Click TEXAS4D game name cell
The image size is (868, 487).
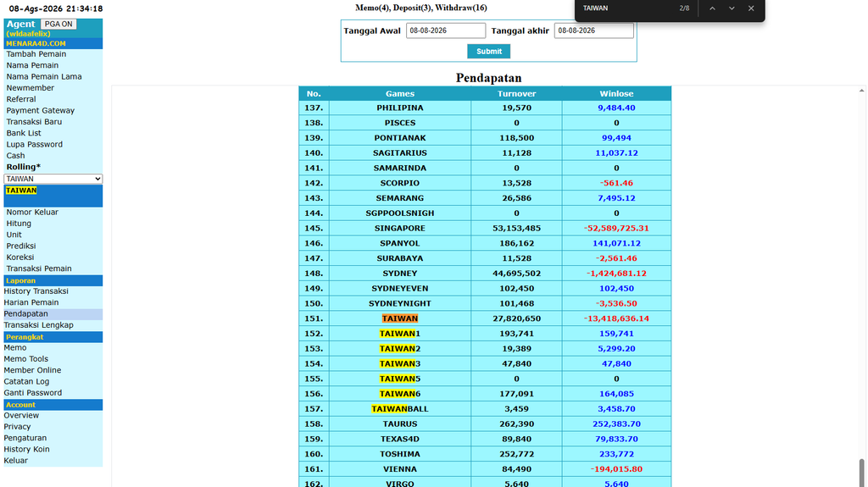pyautogui.click(x=400, y=440)
